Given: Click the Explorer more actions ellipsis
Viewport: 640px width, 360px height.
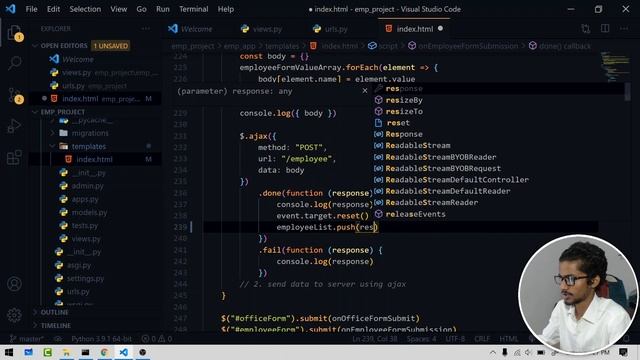Looking at the screenshot, I should point(146,29).
